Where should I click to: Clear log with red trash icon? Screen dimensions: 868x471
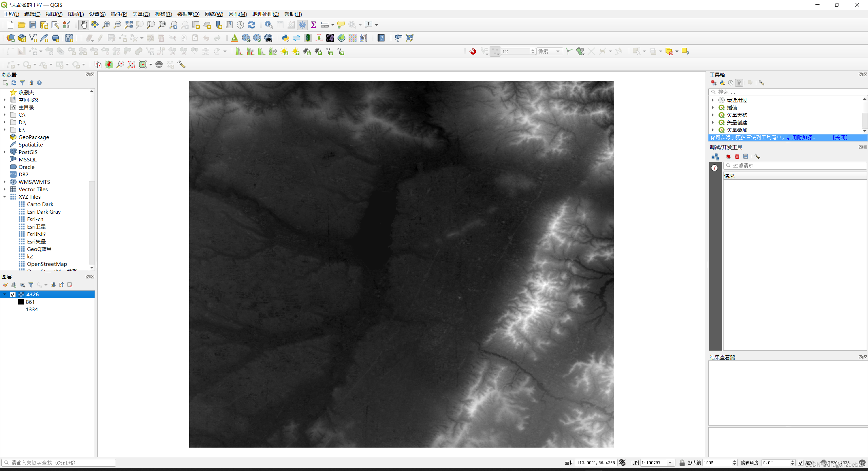coord(737,156)
